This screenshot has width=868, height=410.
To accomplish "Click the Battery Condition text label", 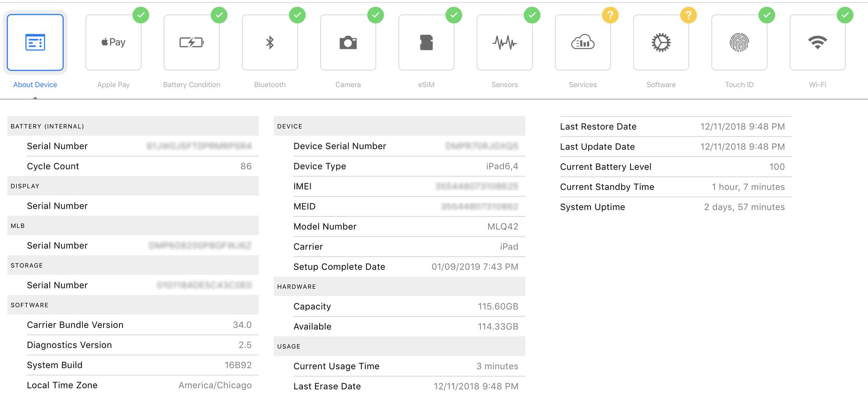I will tap(192, 85).
